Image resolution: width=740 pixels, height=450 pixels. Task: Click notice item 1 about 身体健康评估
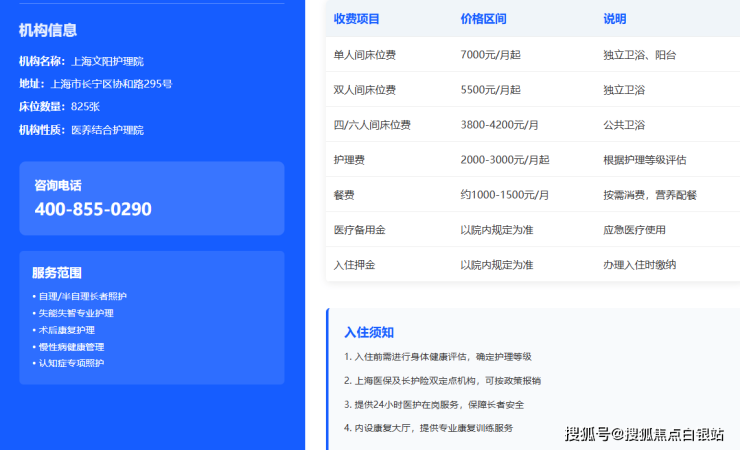[x=437, y=357]
